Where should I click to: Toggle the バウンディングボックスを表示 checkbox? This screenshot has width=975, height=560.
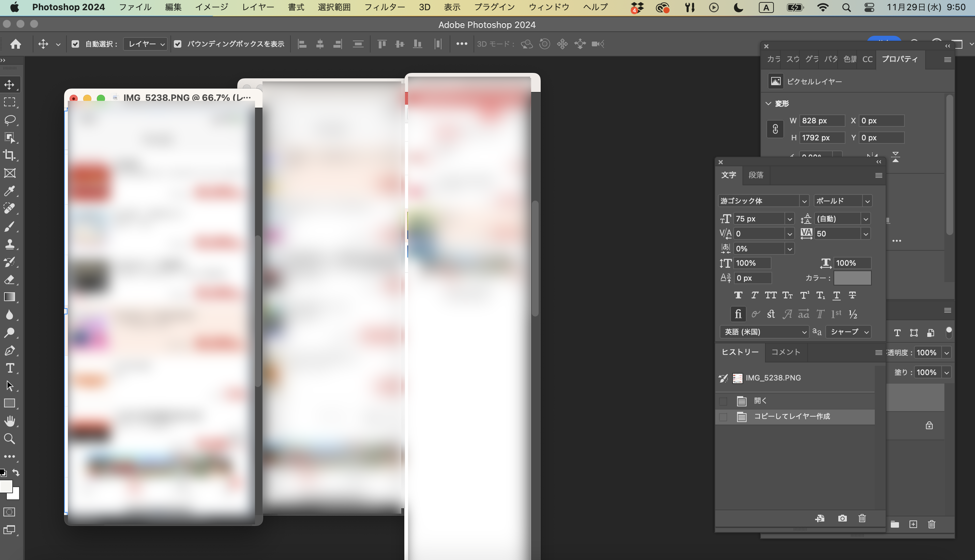click(178, 44)
